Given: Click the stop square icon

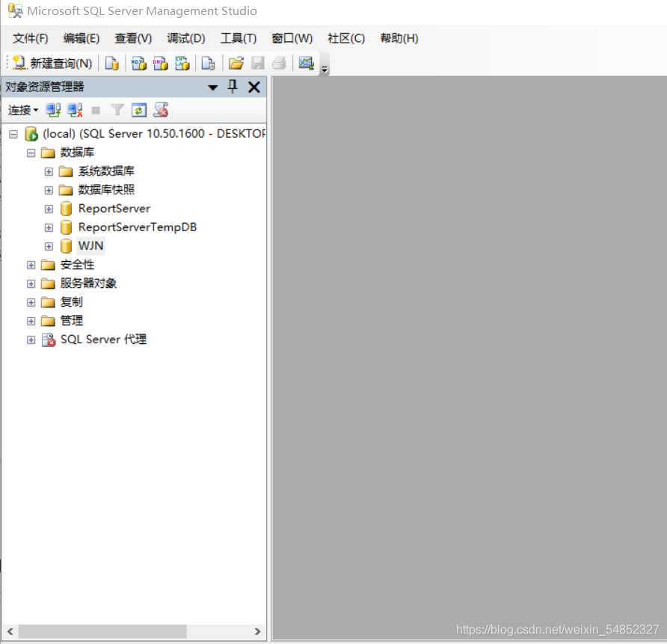Looking at the screenshot, I should [96, 111].
